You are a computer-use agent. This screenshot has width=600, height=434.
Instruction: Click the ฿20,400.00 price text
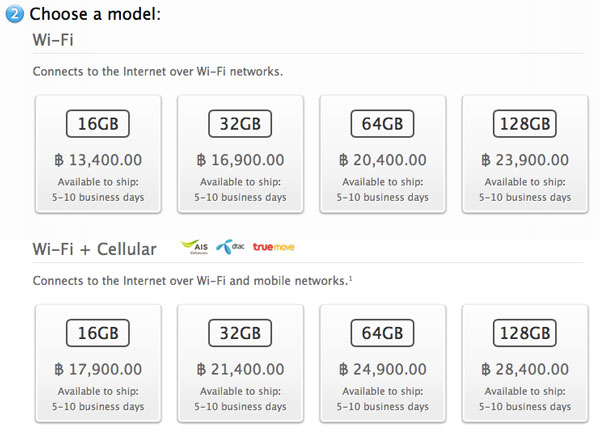(383, 160)
